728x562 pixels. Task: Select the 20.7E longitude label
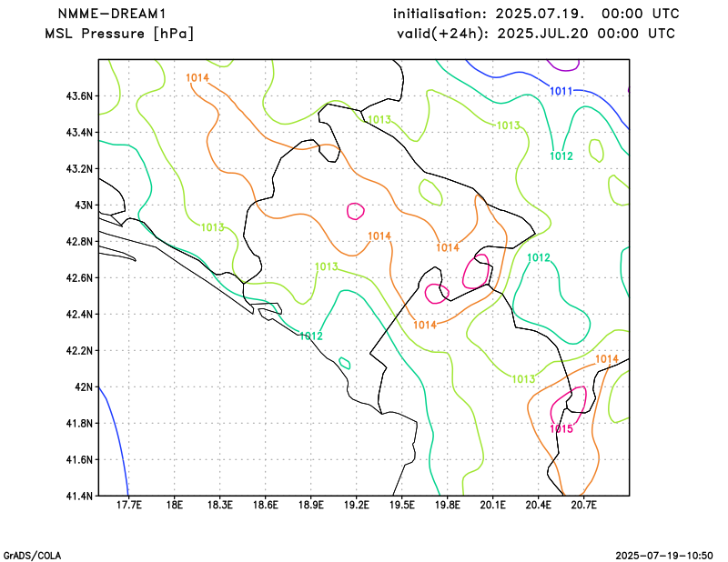pos(583,505)
